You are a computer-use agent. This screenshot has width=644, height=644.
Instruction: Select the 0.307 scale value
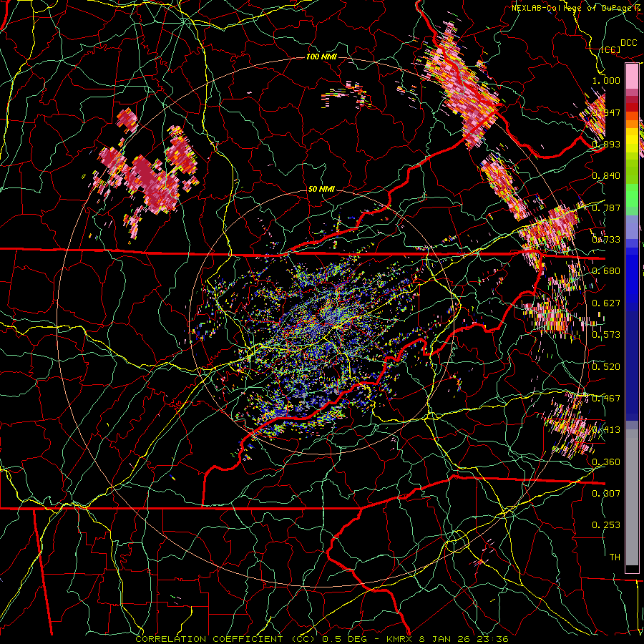[606, 494]
